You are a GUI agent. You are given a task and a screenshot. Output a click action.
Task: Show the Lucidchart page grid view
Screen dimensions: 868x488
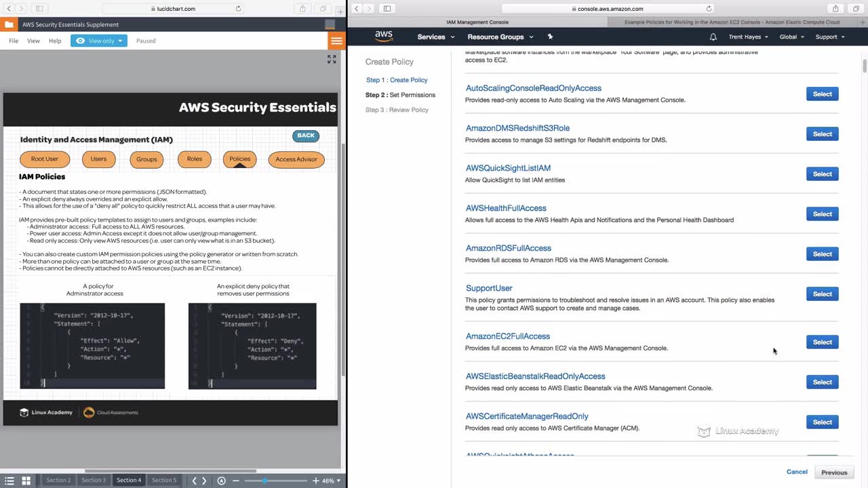26,481
